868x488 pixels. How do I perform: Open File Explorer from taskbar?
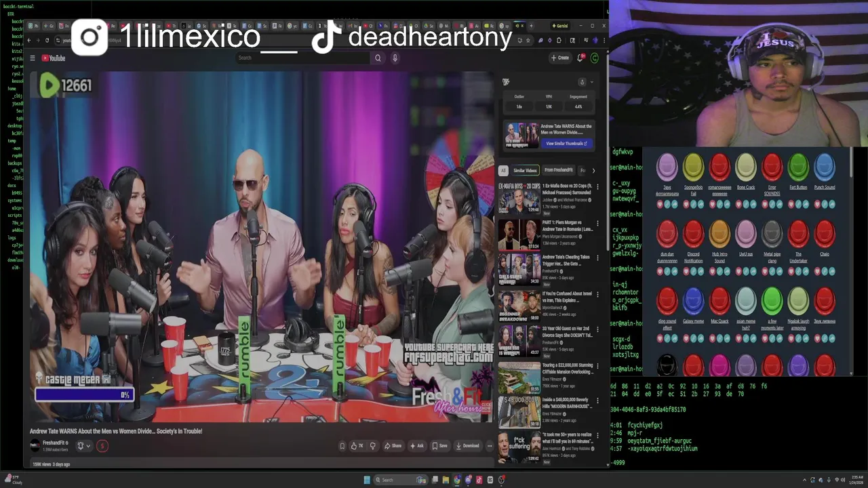pyautogui.click(x=446, y=480)
